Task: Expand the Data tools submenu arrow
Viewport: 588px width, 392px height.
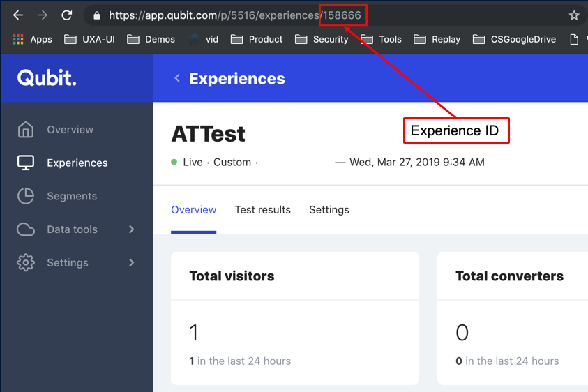Action: click(131, 229)
